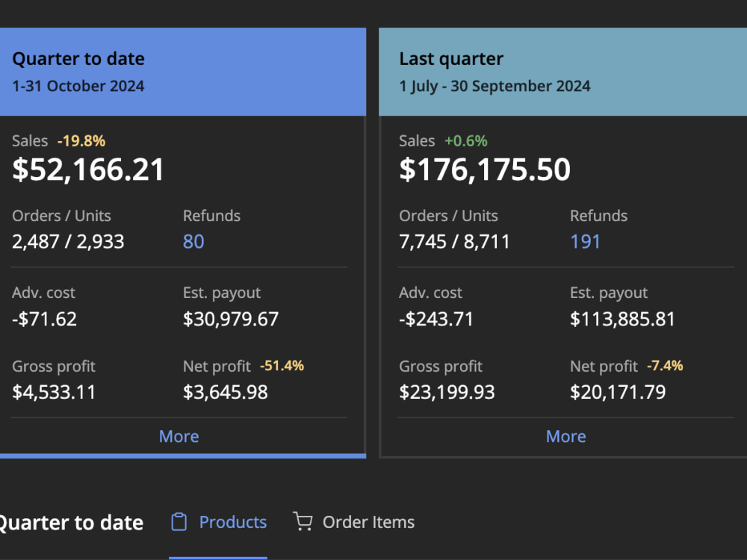This screenshot has width=747, height=560.
Task: Click the $52,166.21 sales amount
Action: click(88, 169)
